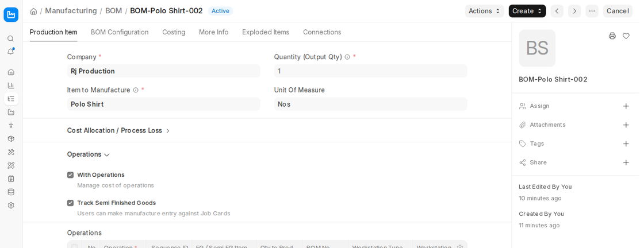644x248 pixels.
Task: Click the crossed tools sidebar icon
Action: pos(11,152)
